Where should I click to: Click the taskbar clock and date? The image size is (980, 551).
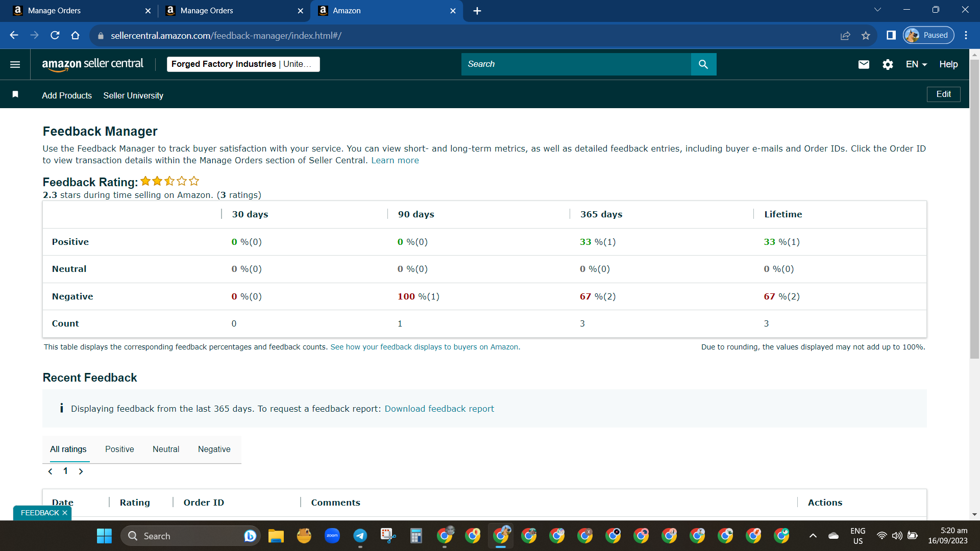click(x=948, y=536)
